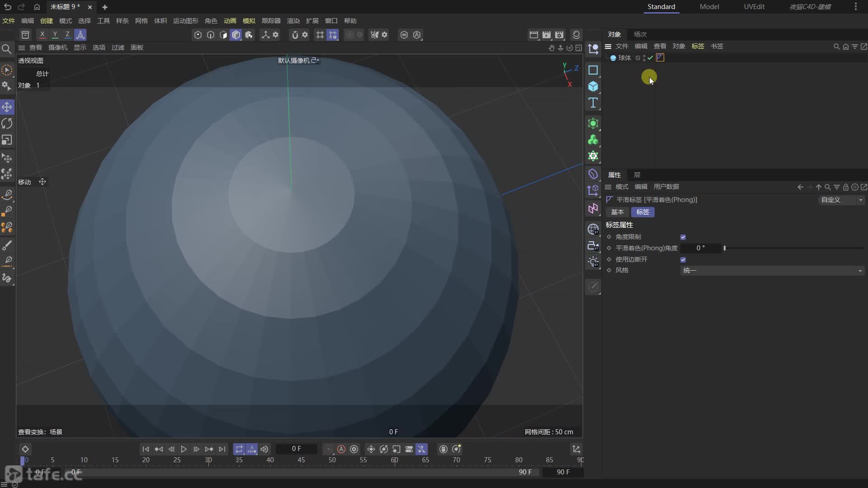Viewport: 868px width, 488px height.
Task: Select 球体 object in object manager
Action: coord(625,58)
